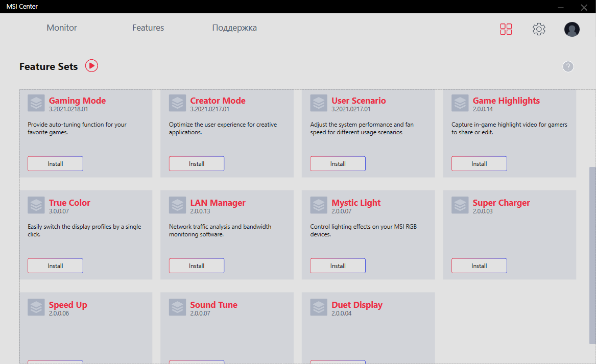The height and width of the screenshot is (364, 596).
Task: Click Gaming Mode version 3.2021.0218.01
Action: point(68,109)
